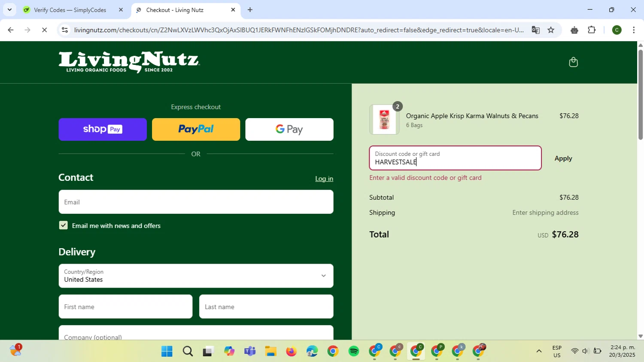Launch Copilot from the taskbar
Image resolution: width=644 pixels, height=362 pixels.
[x=229, y=351]
